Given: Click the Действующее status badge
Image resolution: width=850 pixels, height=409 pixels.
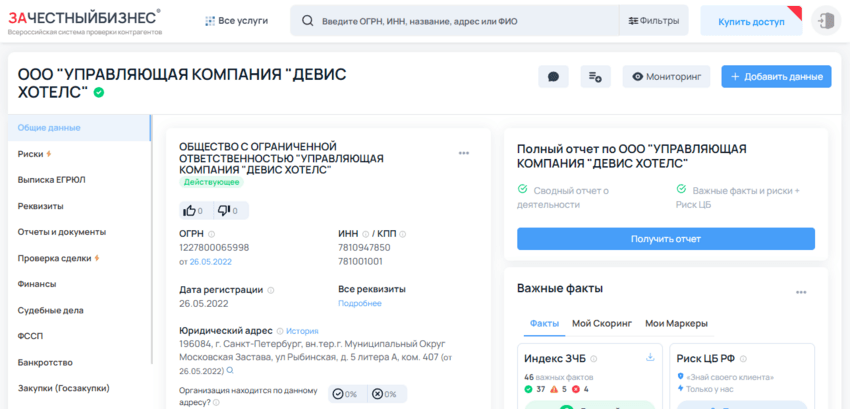Looking at the screenshot, I should (211, 182).
